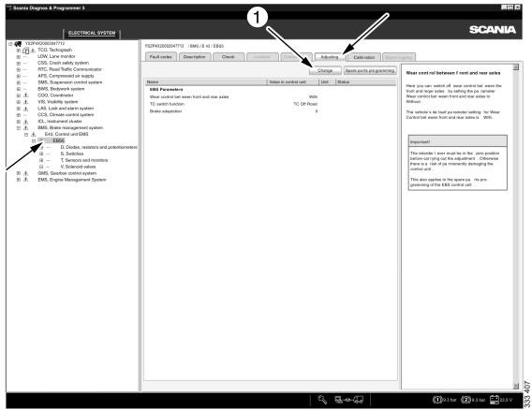Select V, Solenoid valves entry
532x410 pixels.
(x=78, y=167)
